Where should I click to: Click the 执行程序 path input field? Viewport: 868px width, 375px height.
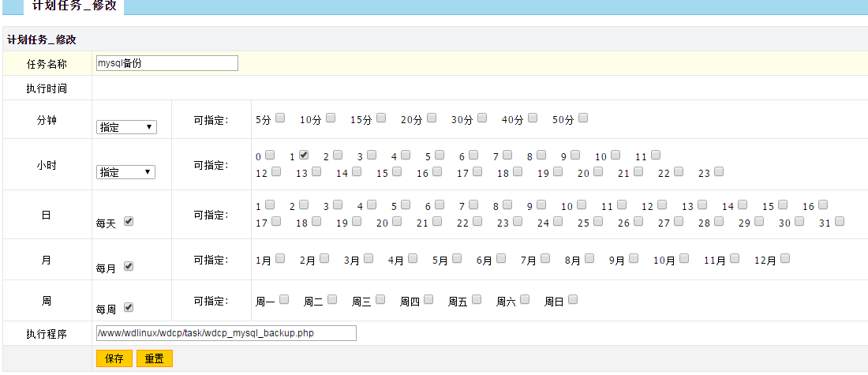click(226, 333)
